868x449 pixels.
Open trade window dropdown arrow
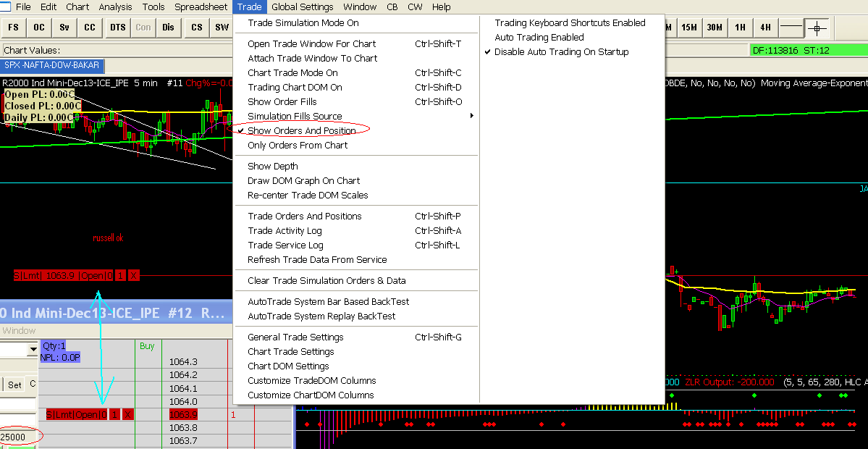click(x=33, y=349)
